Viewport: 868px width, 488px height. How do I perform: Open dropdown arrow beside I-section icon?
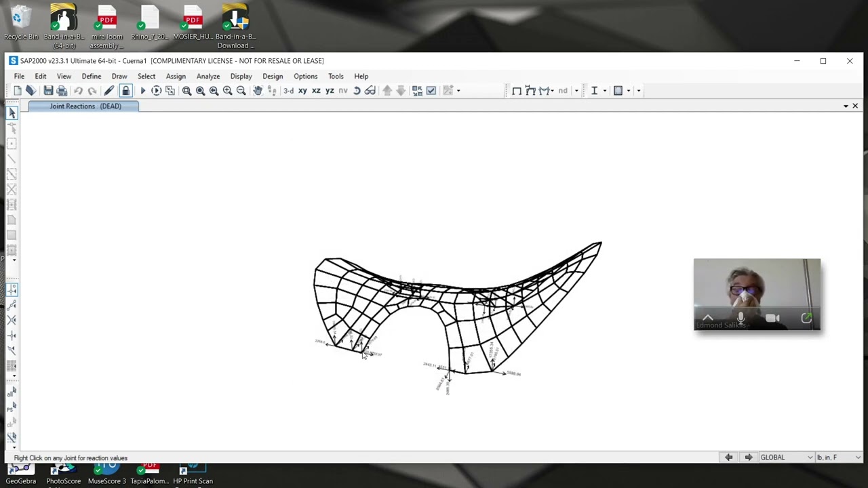pyautogui.click(x=605, y=91)
